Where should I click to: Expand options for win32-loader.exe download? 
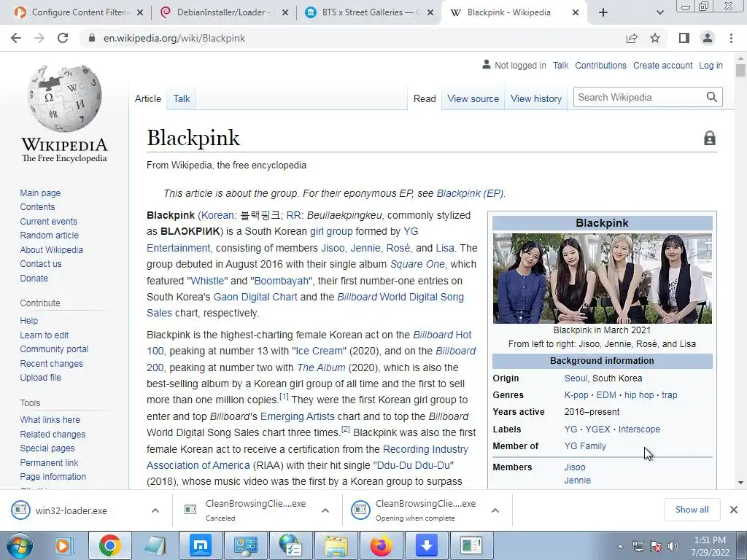(x=155, y=510)
